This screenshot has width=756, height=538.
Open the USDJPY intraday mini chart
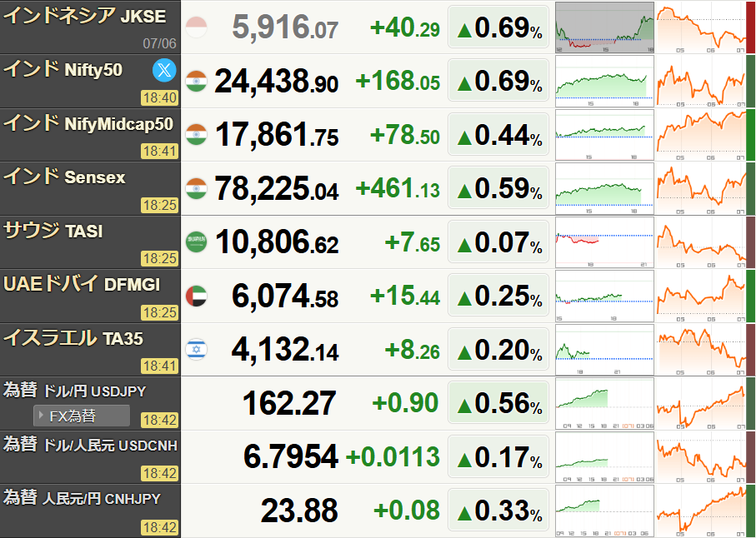pos(604,404)
